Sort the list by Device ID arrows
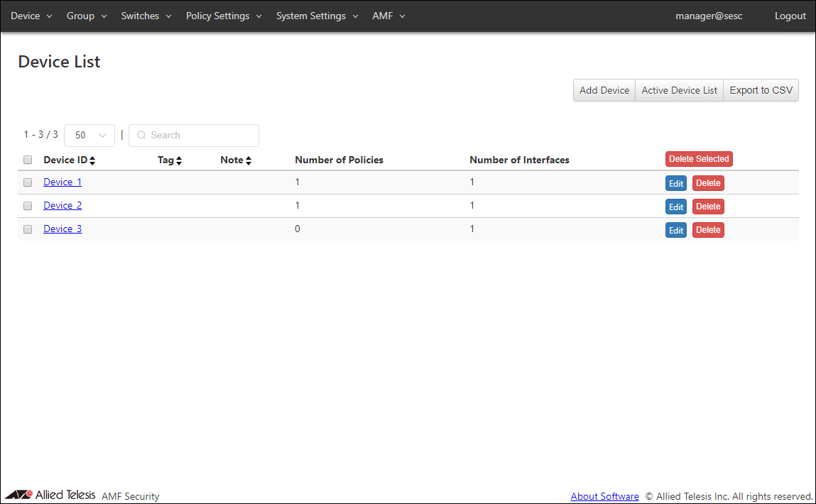816x504 pixels. (x=92, y=160)
